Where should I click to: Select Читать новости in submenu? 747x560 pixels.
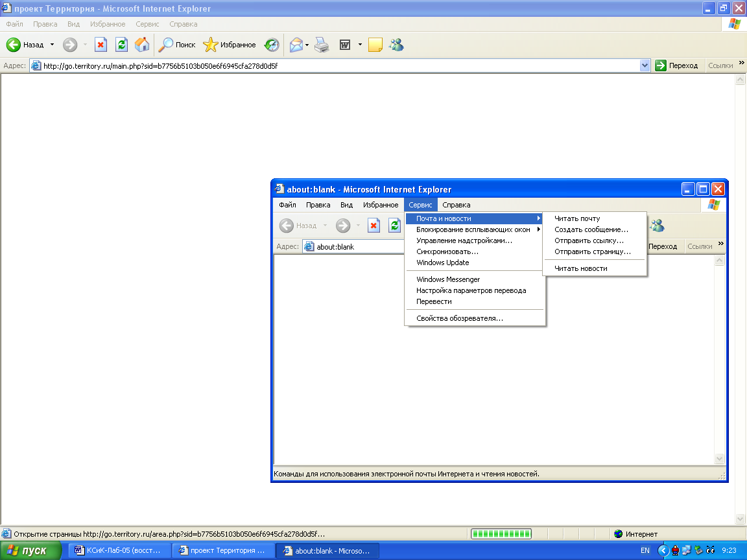[595, 268]
